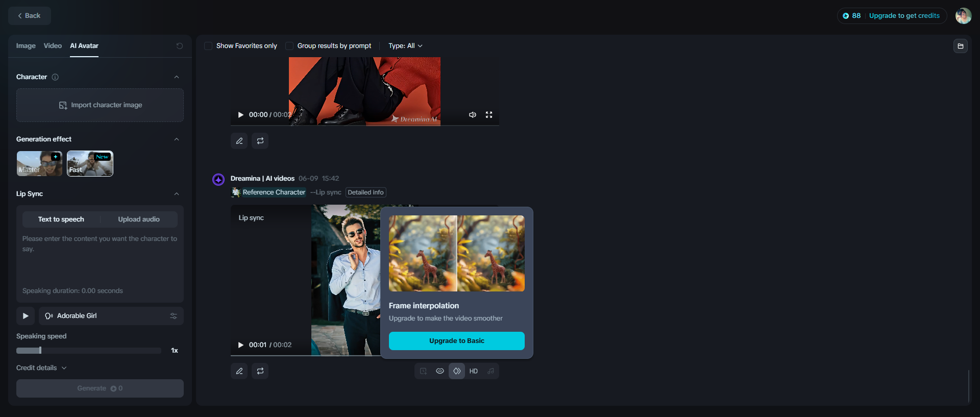This screenshot has height=417, width=980.
Task: Click the Dreamina AI videos avatar icon
Action: [x=218, y=180]
